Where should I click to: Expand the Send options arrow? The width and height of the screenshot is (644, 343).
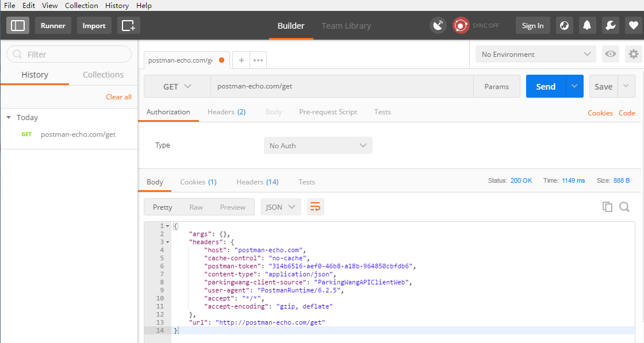(574, 86)
